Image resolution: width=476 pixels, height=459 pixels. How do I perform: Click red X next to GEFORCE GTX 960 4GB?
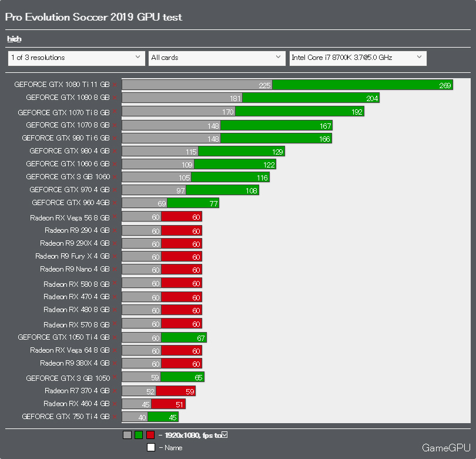point(115,203)
